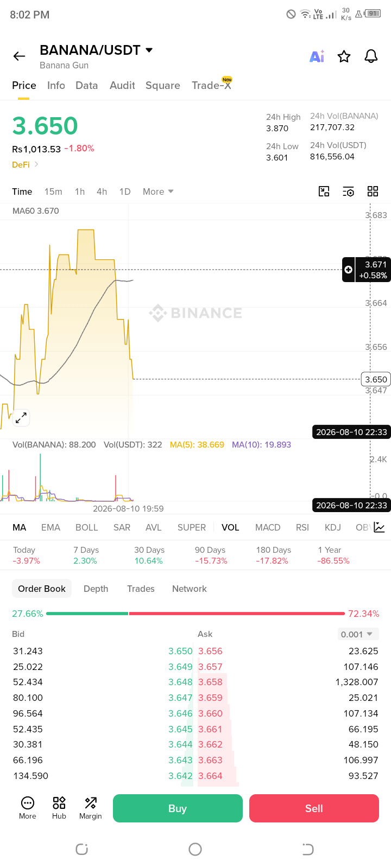Tap the back arrow icon
391x868 pixels.
pyautogui.click(x=20, y=56)
